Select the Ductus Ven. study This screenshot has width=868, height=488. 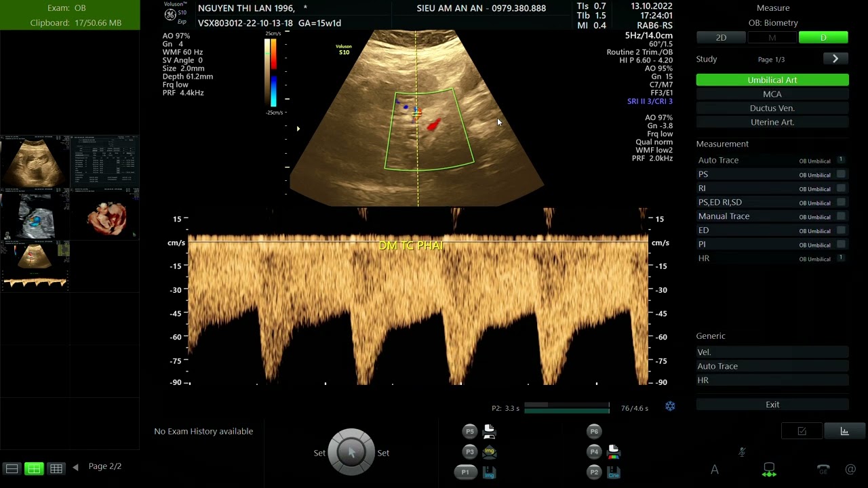(x=772, y=108)
